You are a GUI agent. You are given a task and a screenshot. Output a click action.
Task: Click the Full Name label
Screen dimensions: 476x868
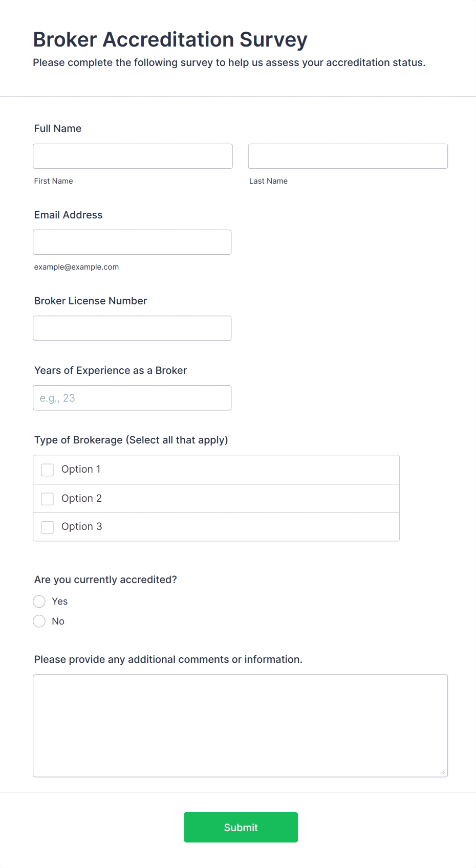pos(58,128)
